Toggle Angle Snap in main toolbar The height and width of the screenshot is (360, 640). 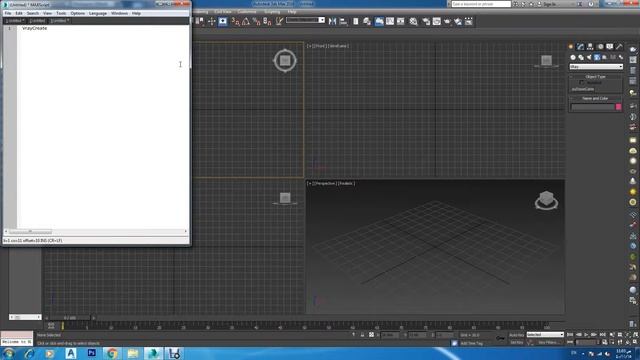(246, 21)
